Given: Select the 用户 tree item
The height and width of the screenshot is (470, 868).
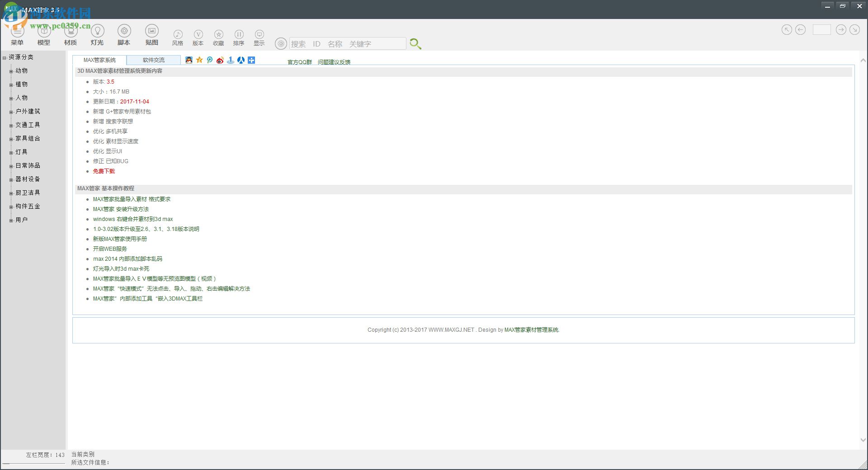Looking at the screenshot, I should pos(21,220).
